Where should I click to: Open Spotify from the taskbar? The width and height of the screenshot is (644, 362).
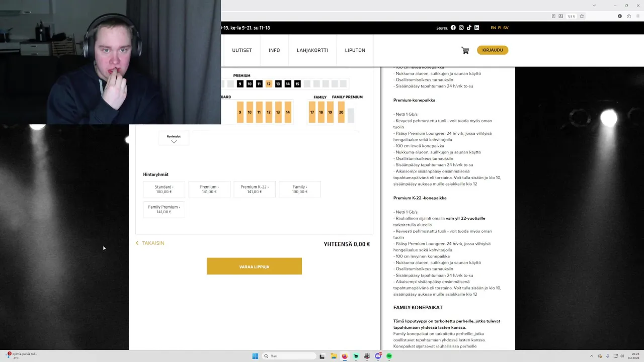tap(389, 356)
